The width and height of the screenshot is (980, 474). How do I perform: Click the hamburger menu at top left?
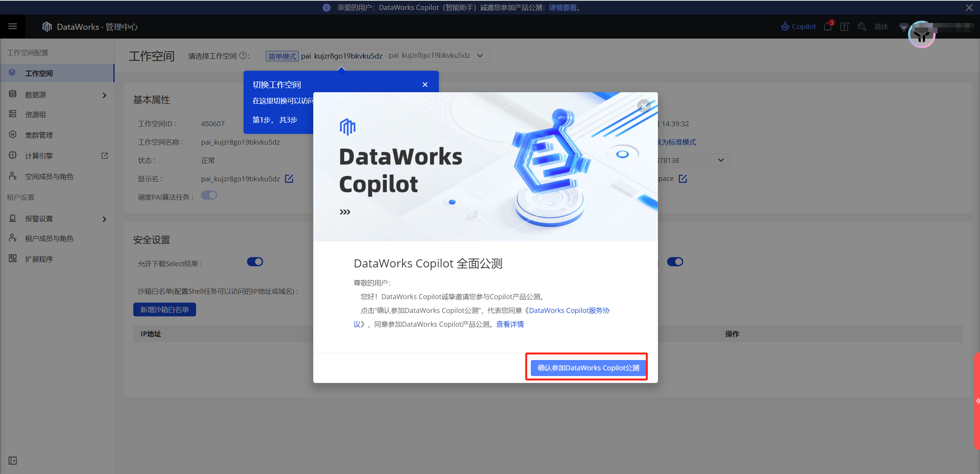(12, 26)
